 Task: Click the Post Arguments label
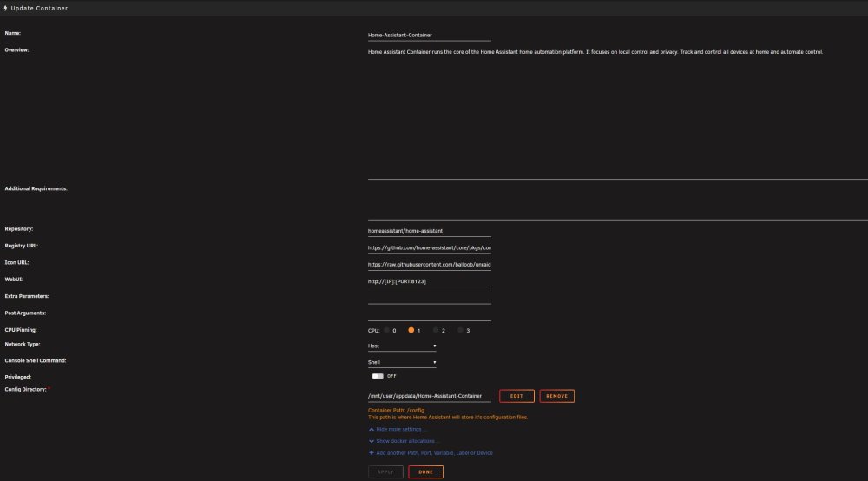(x=25, y=313)
